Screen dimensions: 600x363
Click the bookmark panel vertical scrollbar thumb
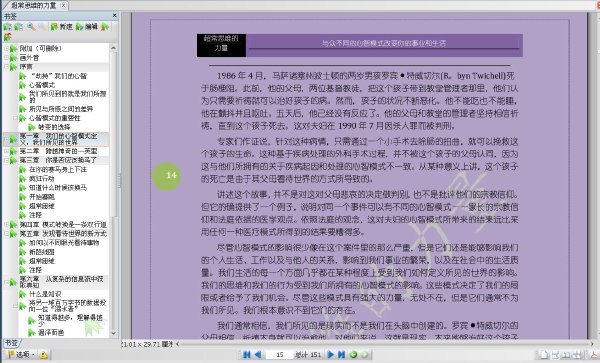point(113,134)
